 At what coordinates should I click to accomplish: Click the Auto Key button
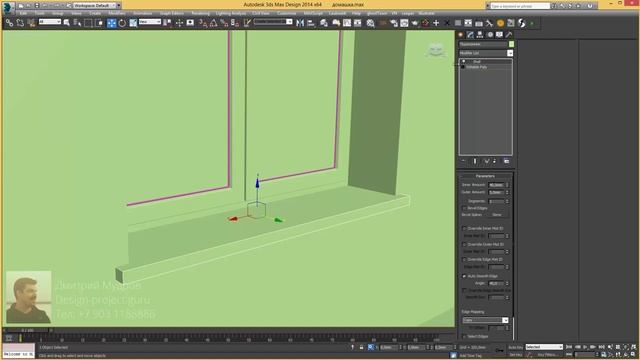point(516,347)
